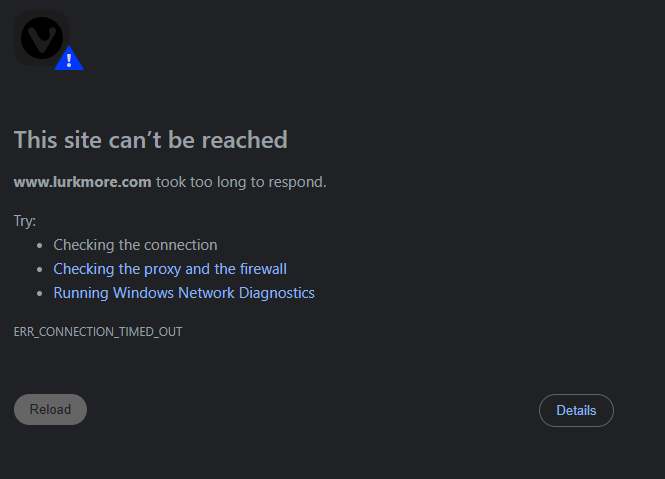The image size is (665, 479).
Task: Click the bold www.lurkmore.com address
Action: [82, 182]
